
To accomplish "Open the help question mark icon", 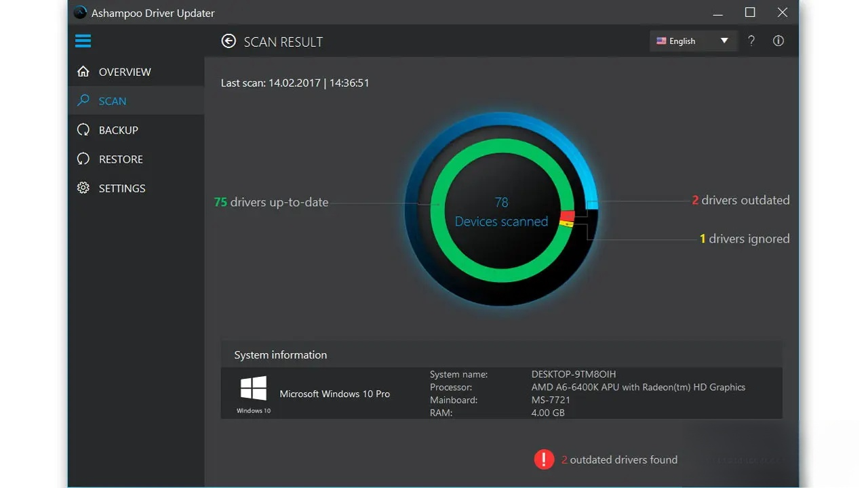I will click(x=751, y=41).
